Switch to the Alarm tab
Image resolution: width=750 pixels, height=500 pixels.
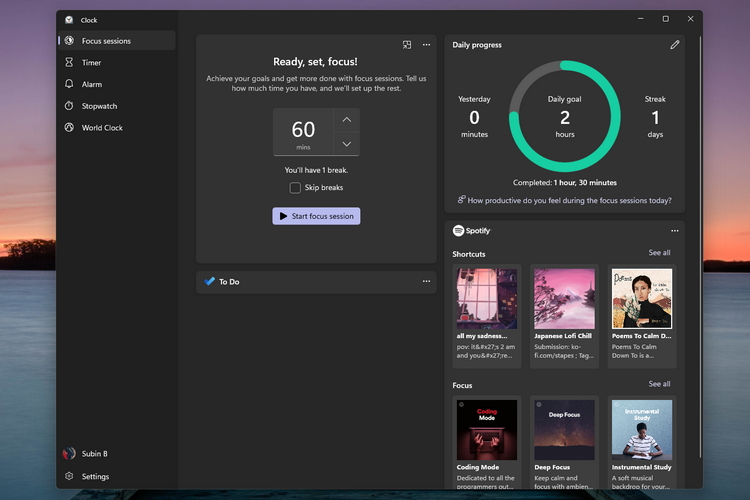coord(91,85)
